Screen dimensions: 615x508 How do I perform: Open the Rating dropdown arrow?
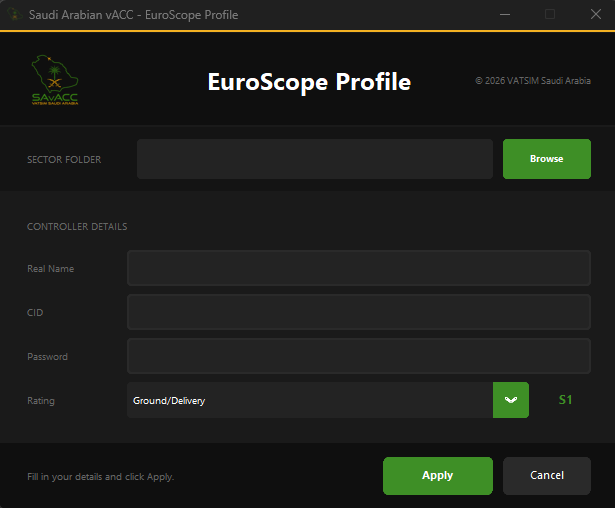511,400
